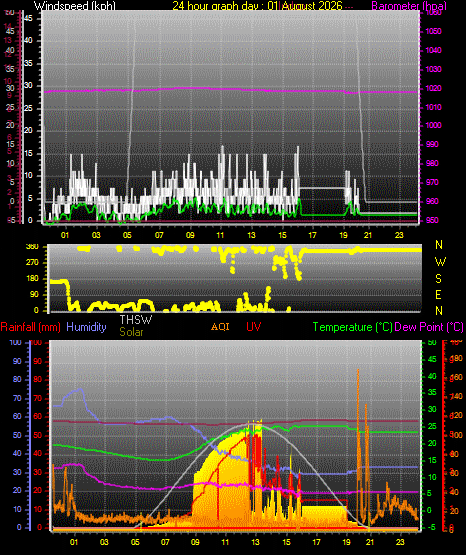Click the 1040 value on barometer axis
This screenshot has height=555, width=466.
(433, 50)
